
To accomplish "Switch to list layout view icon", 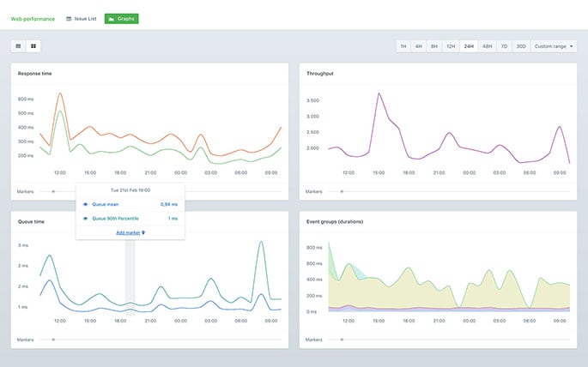I will coord(19,45).
